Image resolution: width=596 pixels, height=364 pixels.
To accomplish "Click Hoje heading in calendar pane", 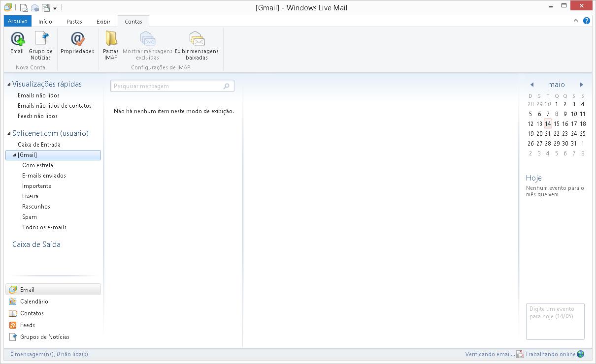I will (534, 178).
